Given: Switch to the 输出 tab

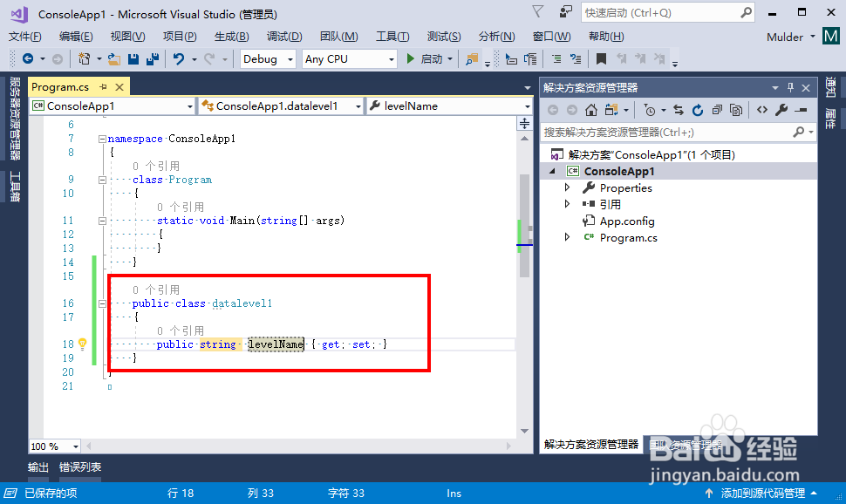Looking at the screenshot, I should (38, 467).
